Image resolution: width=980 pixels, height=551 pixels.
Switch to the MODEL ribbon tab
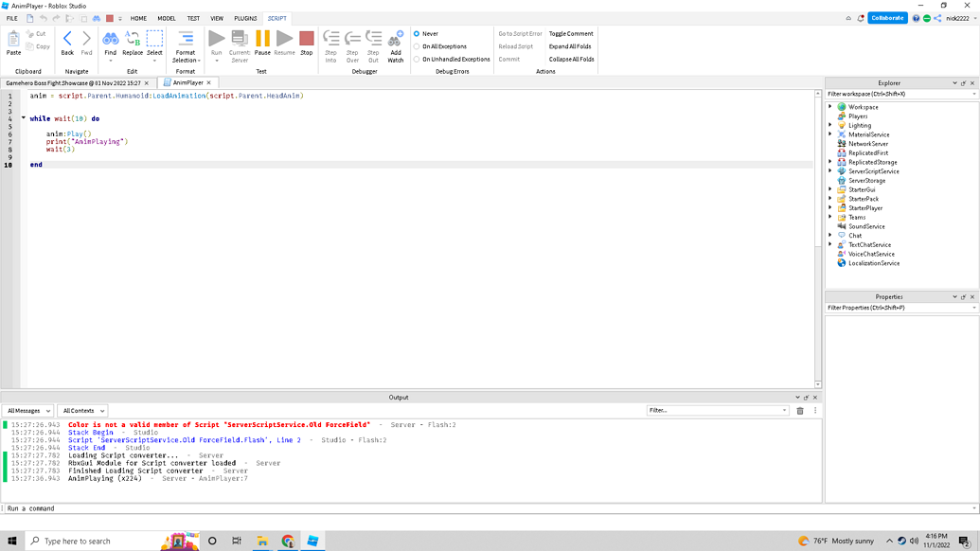click(166, 18)
